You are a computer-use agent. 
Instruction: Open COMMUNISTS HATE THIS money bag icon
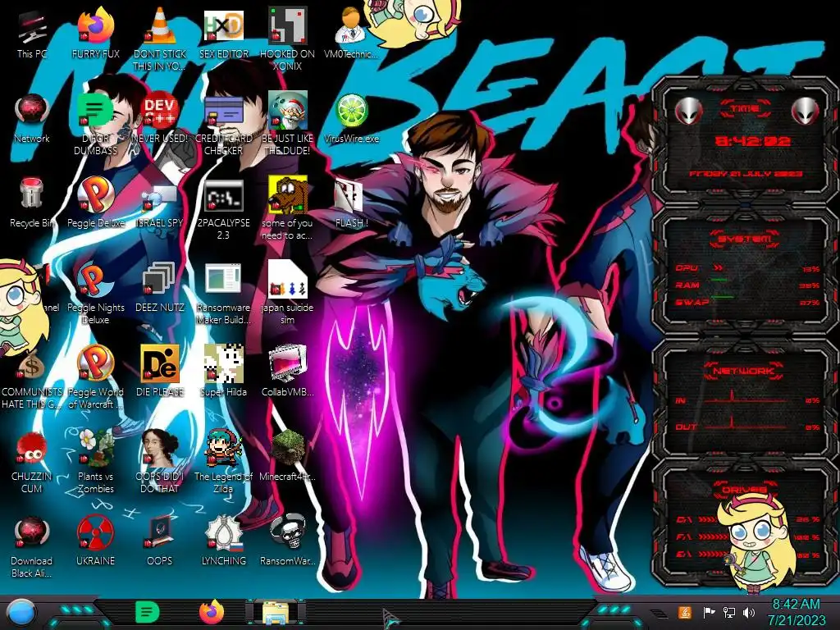tap(30, 365)
